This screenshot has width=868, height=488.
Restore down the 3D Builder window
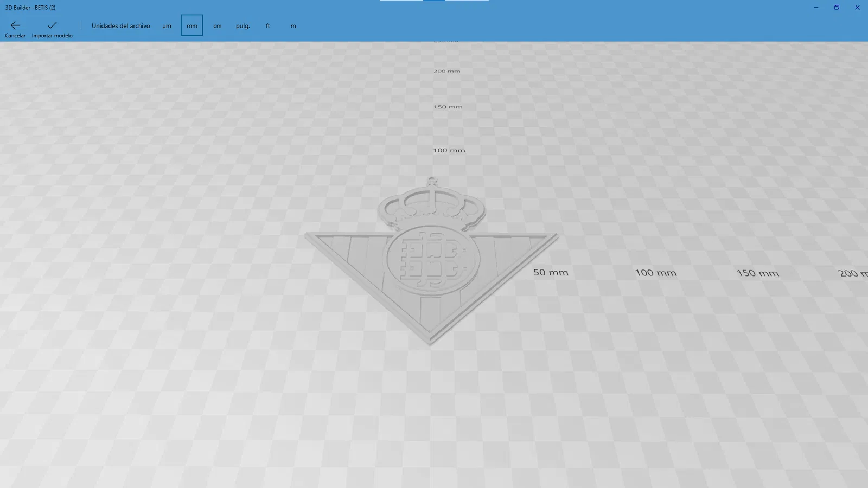pyautogui.click(x=837, y=8)
